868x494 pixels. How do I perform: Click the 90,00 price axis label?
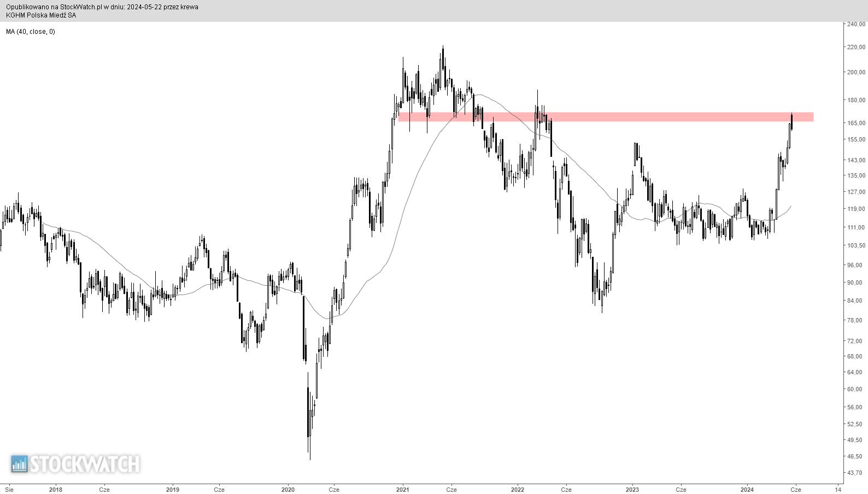[854, 283]
